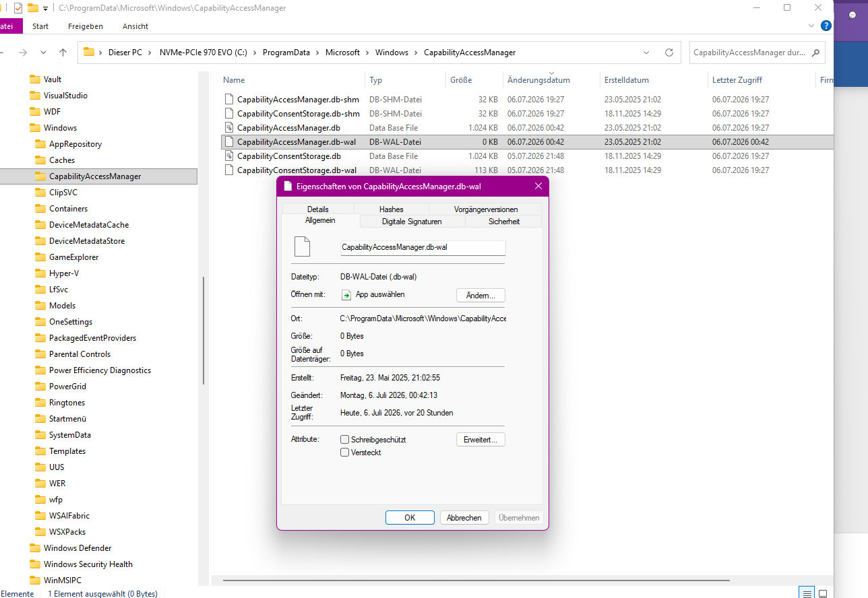Click the magnifier icon in the search box
This screenshot has width=868, height=598.
(x=815, y=53)
